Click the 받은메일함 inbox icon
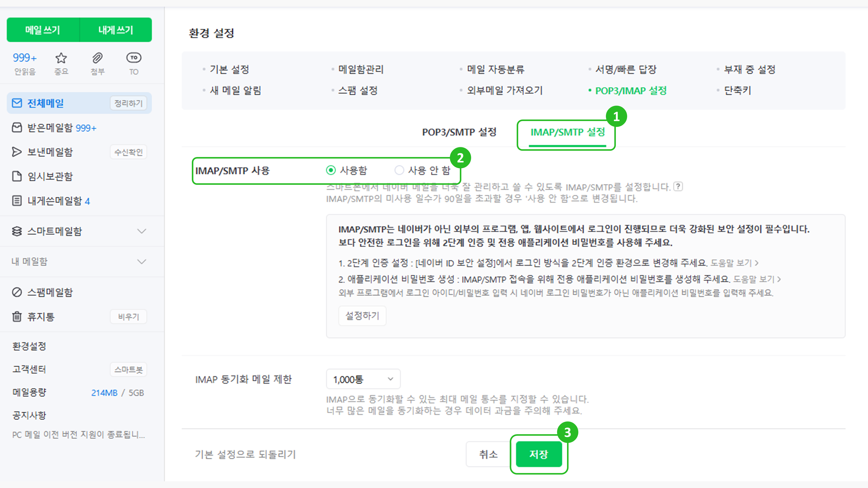868x488 pixels. pos(17,128)
